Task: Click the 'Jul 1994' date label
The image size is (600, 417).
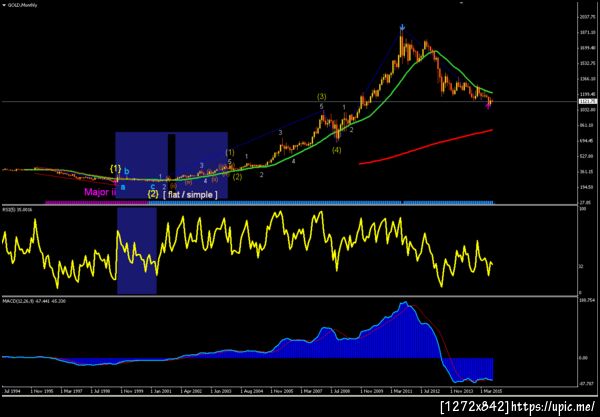Action: point(12,391)
